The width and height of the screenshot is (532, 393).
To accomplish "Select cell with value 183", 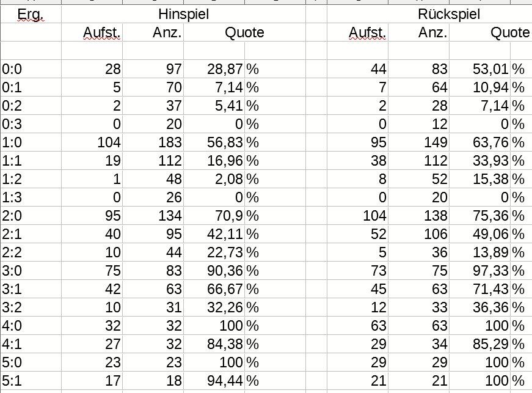I will (153, 142).
